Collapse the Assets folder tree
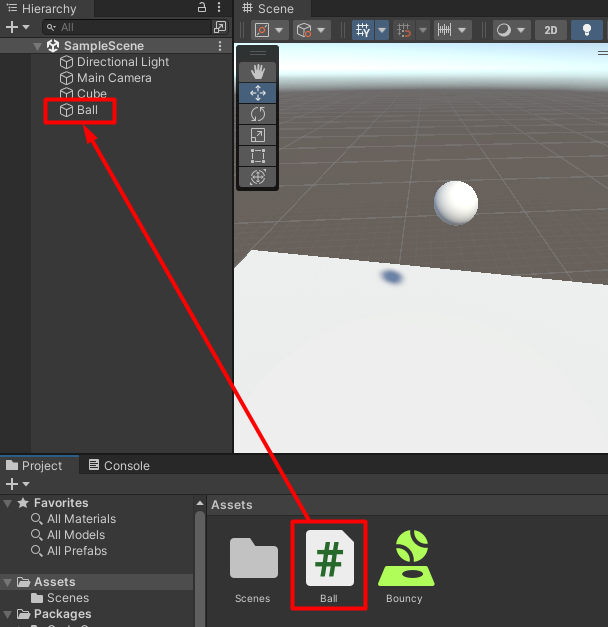The height and width of the screenshot is (627, 608). [8, 582]
